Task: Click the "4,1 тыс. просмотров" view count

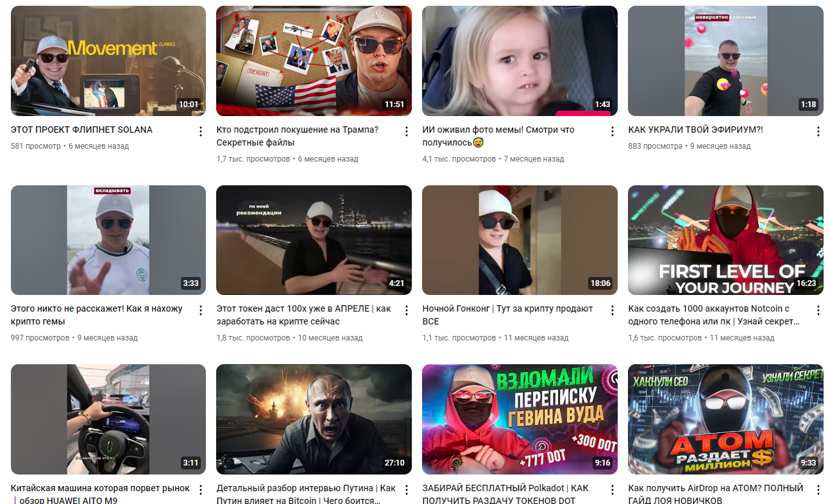Action: (x=459, y=159)
